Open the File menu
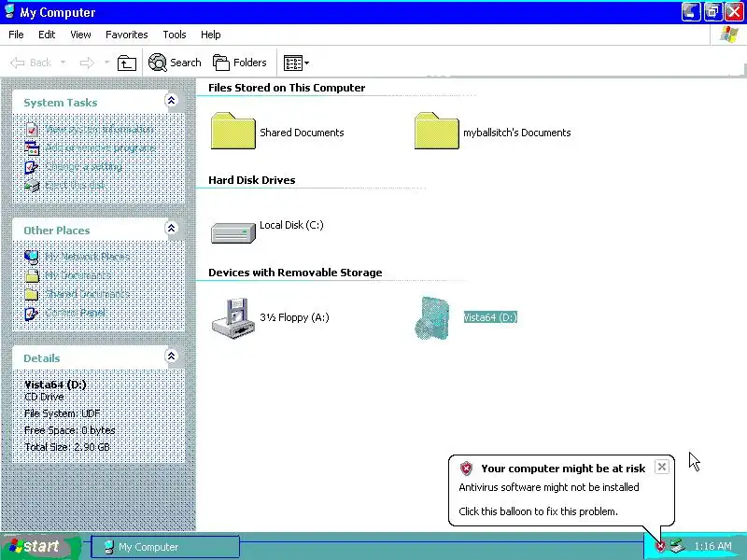 click(16, 35)
